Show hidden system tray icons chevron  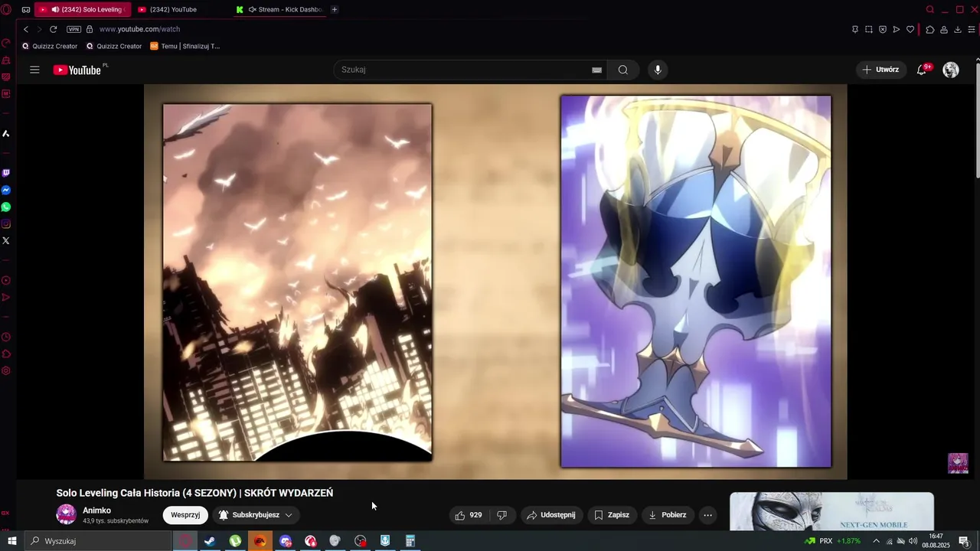pos(876,541)
